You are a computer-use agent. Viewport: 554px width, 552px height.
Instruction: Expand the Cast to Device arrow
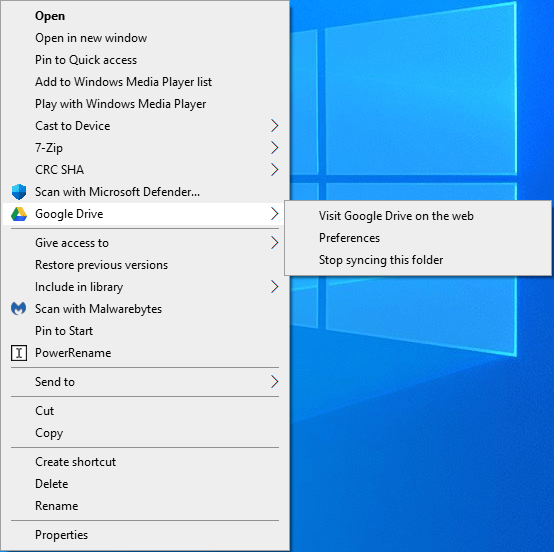point(275,125)
